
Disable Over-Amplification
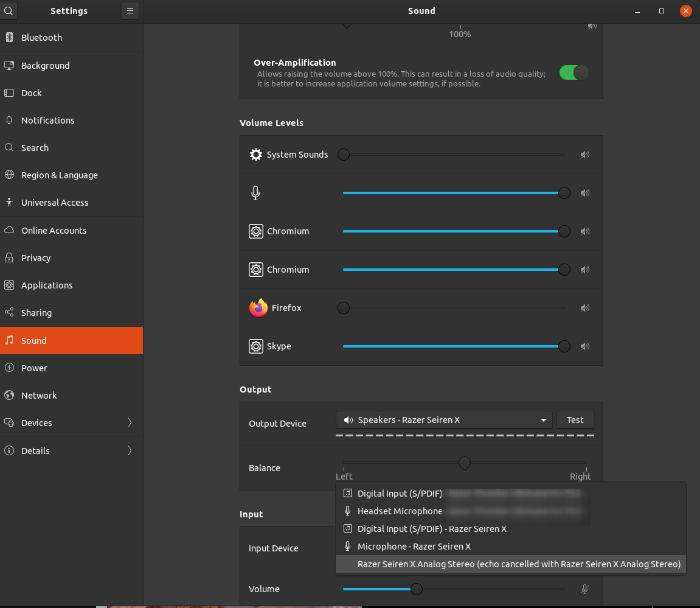(x=572, y=72)
